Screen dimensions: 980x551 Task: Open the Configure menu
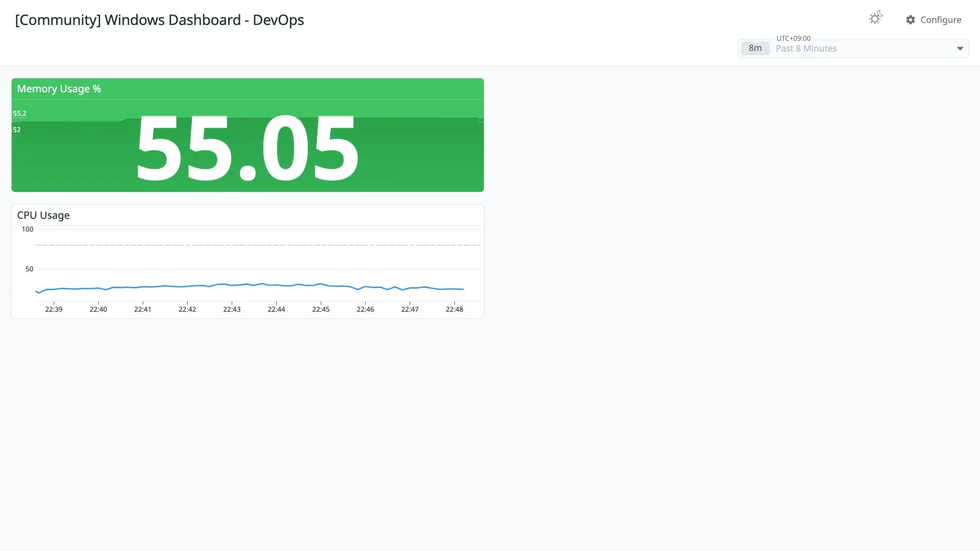(934, 20)
